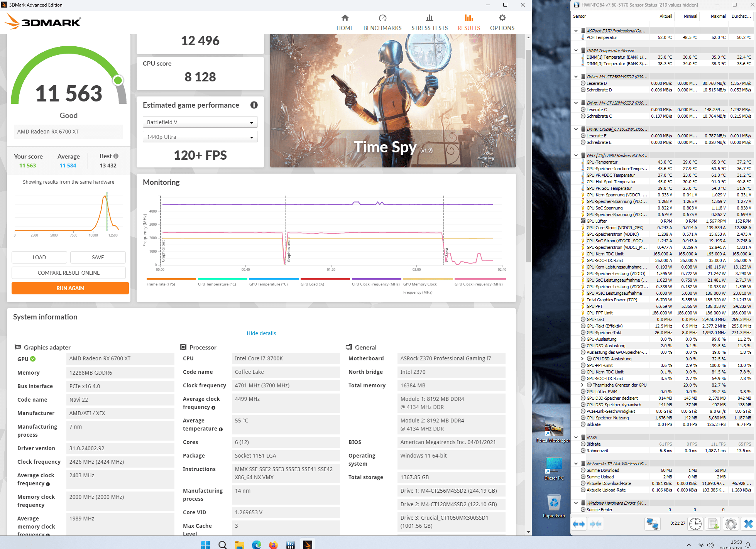Toggle the GPU Temperature graph legend

tap(274, 282)
